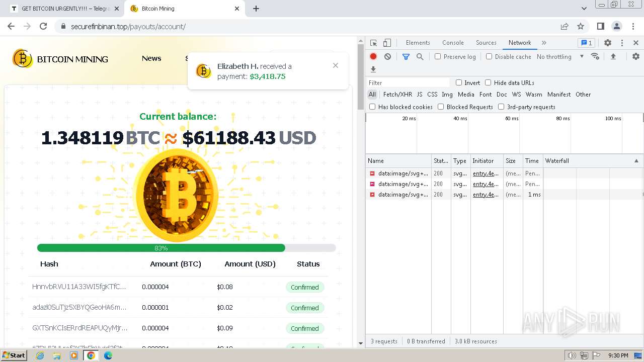644x362 pixels.
Task: Open the News link on website
Action: pyautogui.click(x=151, y=58)
